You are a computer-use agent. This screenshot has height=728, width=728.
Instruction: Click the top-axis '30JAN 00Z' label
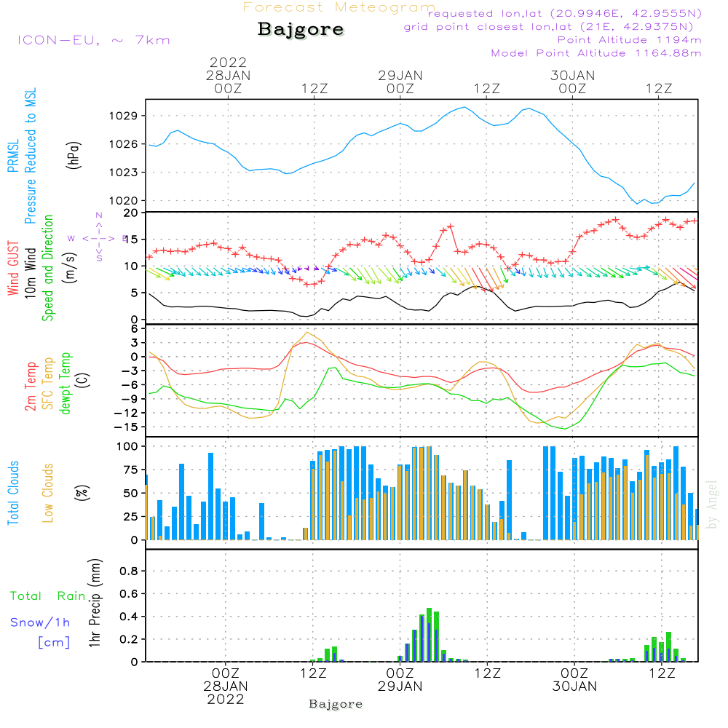point(572,82)
